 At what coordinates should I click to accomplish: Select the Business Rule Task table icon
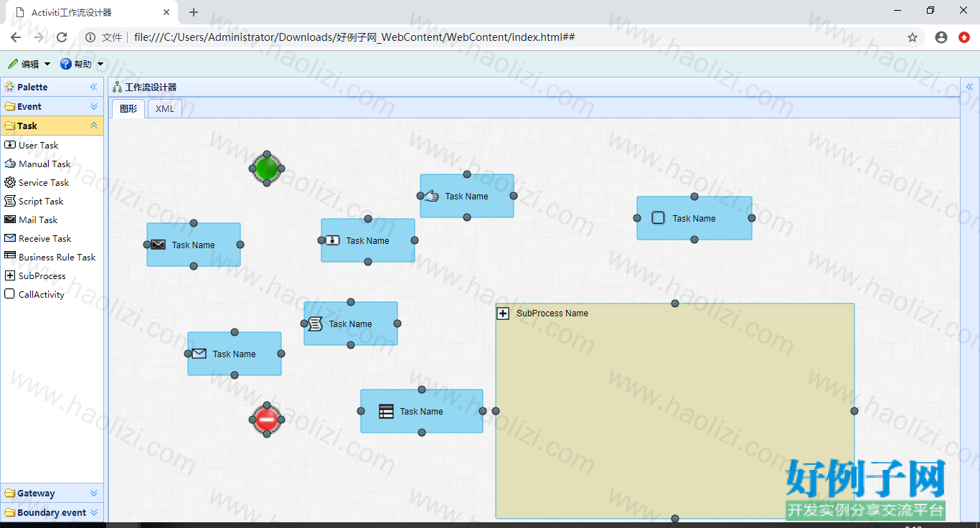point(10,256)
